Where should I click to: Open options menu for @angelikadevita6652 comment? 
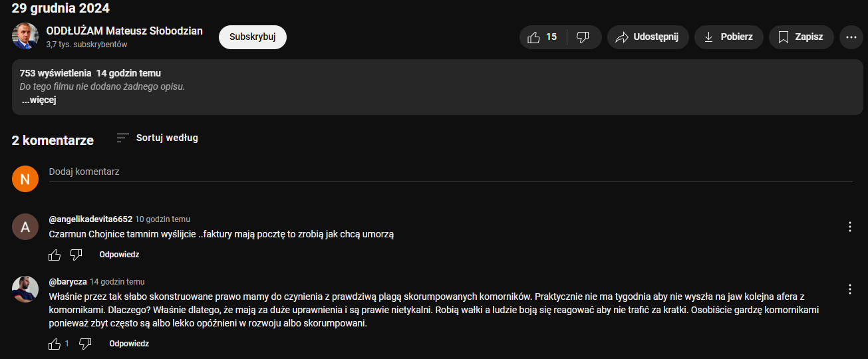[x=849, y=227]
